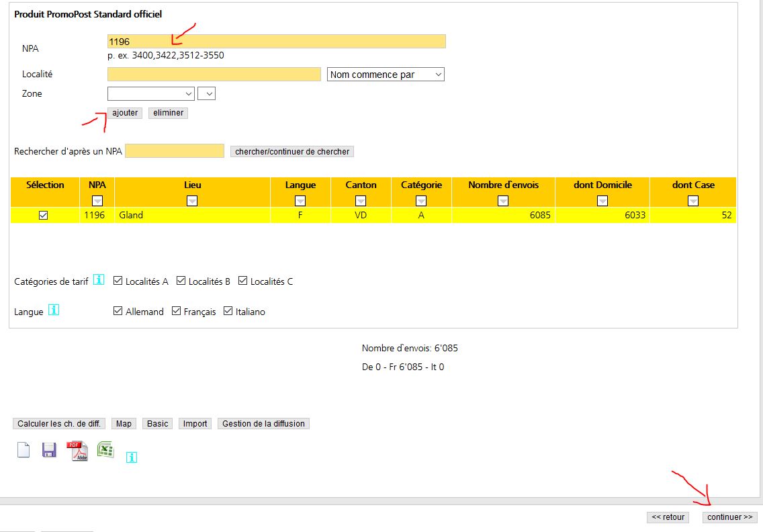This screenshot has width=763, height=532.
Task: Click the save floppy disk icon
Action: coord(49,450)
